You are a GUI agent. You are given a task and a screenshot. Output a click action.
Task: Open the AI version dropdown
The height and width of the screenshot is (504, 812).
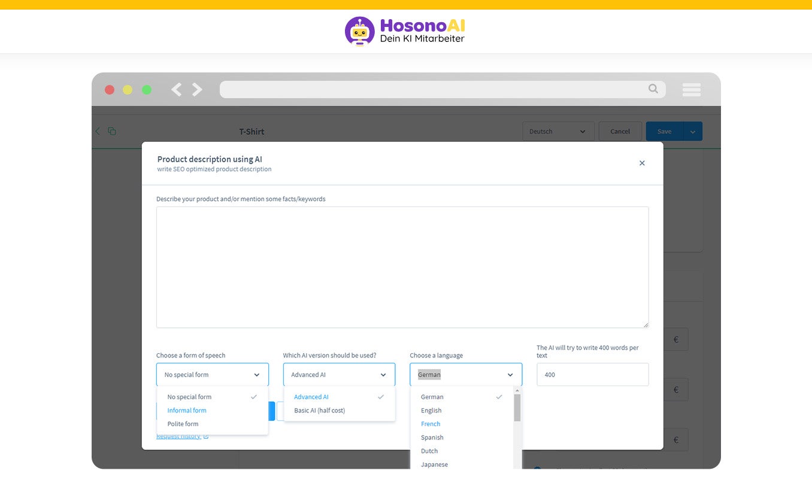339,375
